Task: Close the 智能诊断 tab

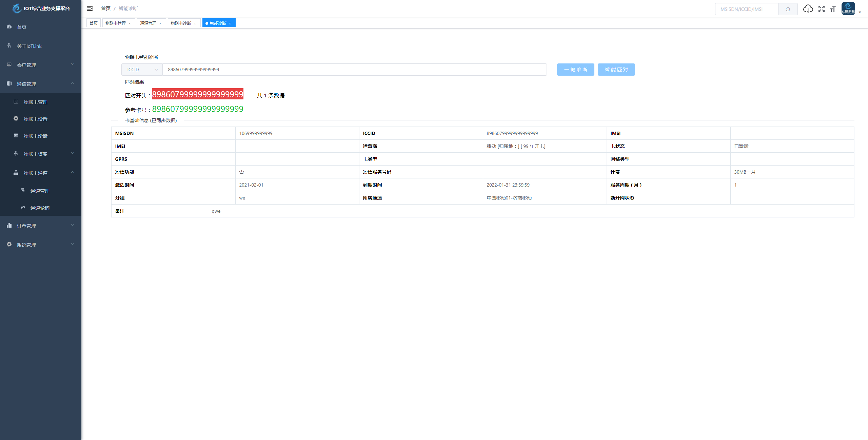Action: tap(230, 23)
